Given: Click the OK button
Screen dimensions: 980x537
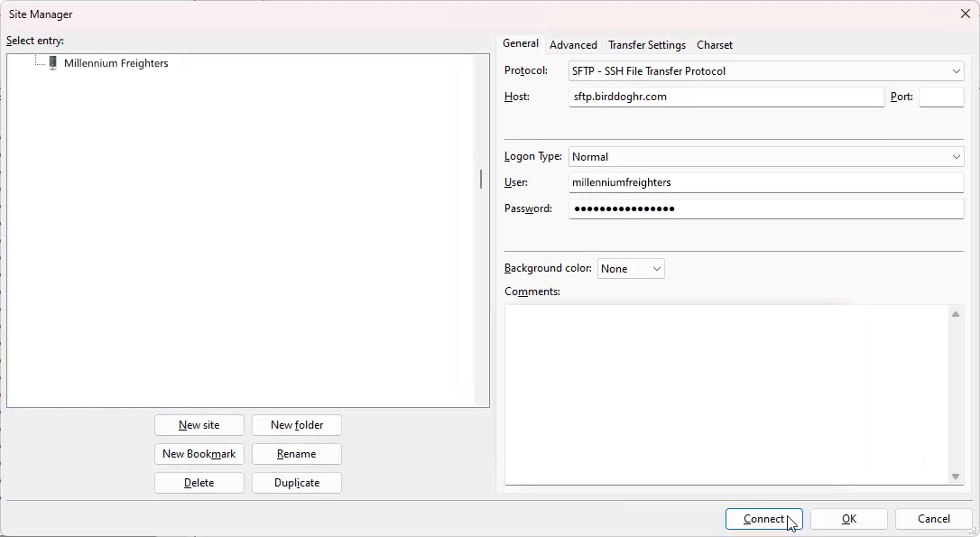Looking at the screenshot, I should [x=848, y=519].
